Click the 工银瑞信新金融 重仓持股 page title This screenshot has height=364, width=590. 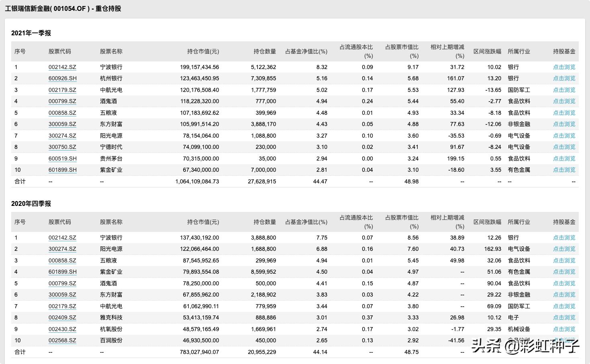(x=63, y=8)
